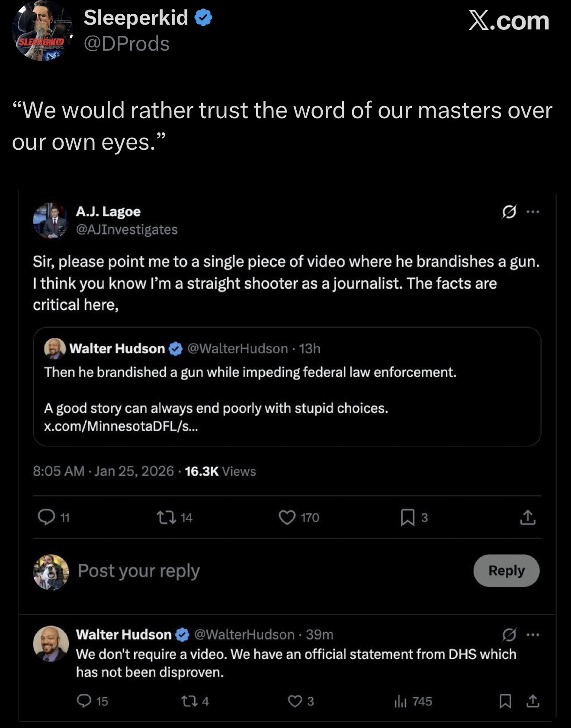Share A.J. Lagoe's post via upload icon
Screen dimensions: 571x728
tap(527, 517)
